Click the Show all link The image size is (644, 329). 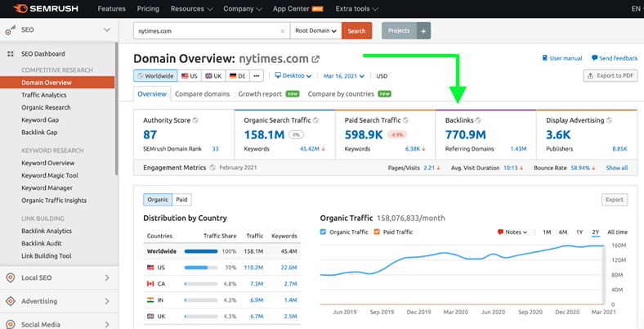617,168
